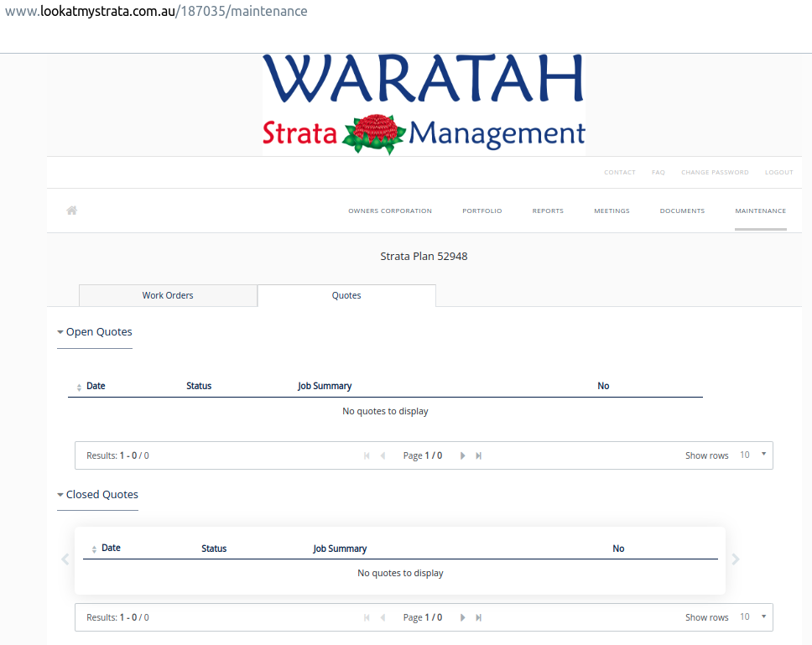Open the Portfolio menu
This screenshot has height=645, width=812.
click(x=482, y=211)
